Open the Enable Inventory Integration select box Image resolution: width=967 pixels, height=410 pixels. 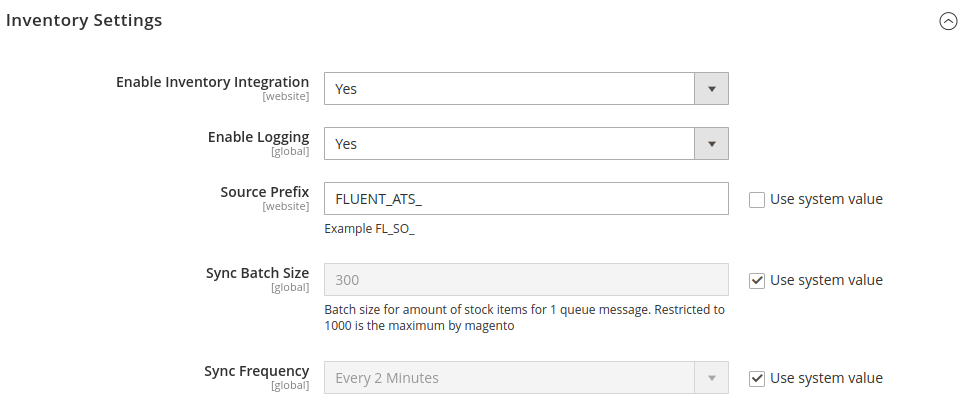pos(510,89)
